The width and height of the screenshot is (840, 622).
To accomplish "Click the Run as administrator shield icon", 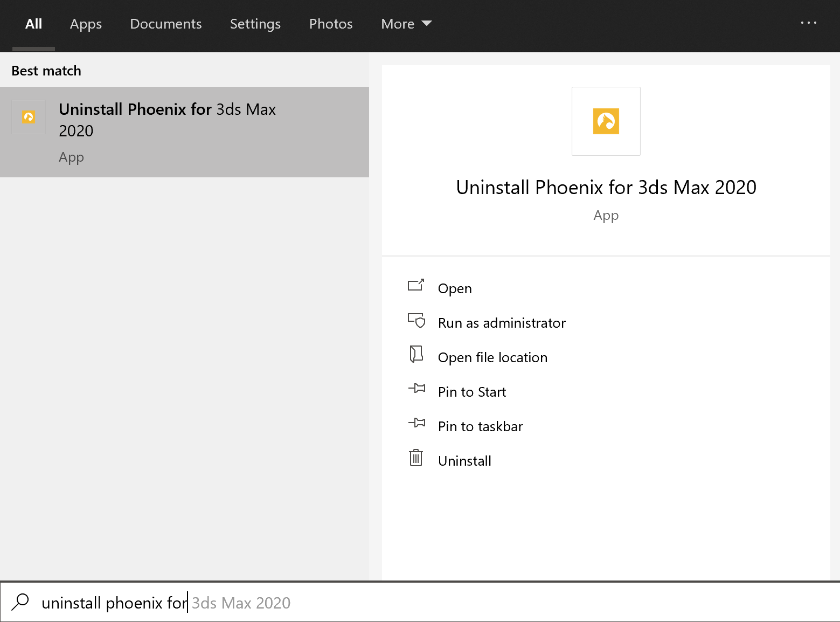I will pyautogui.click(x=416, y=320).
